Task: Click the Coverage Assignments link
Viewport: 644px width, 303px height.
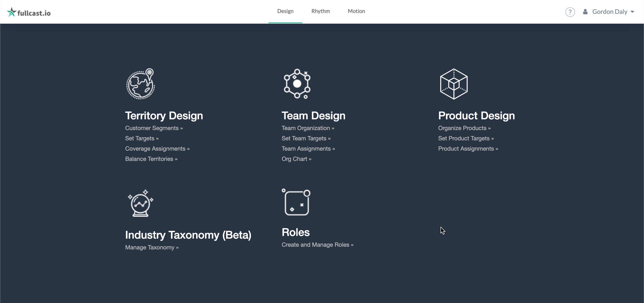Action: pos(157,149)
